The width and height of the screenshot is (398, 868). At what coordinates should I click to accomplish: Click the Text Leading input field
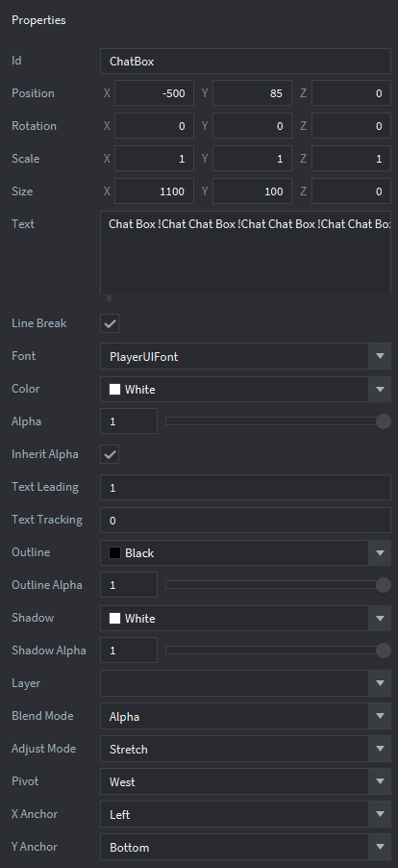coord(245,487)
